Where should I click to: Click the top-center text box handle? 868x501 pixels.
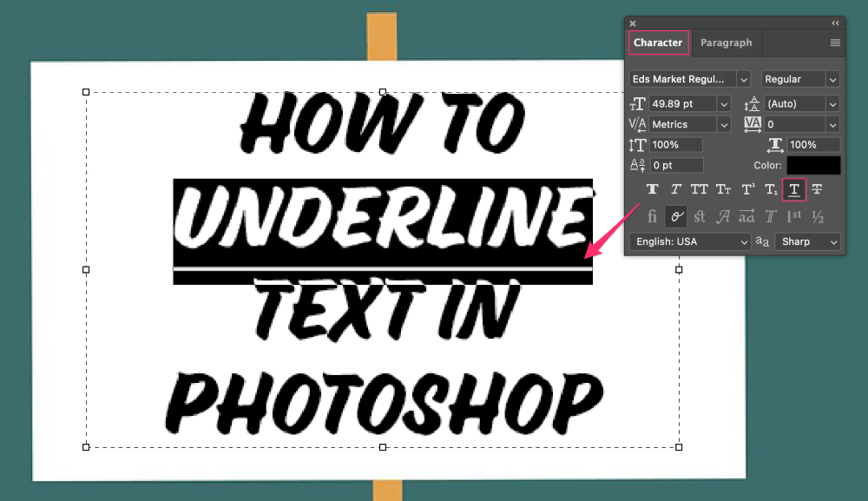[x=383, y=92]
